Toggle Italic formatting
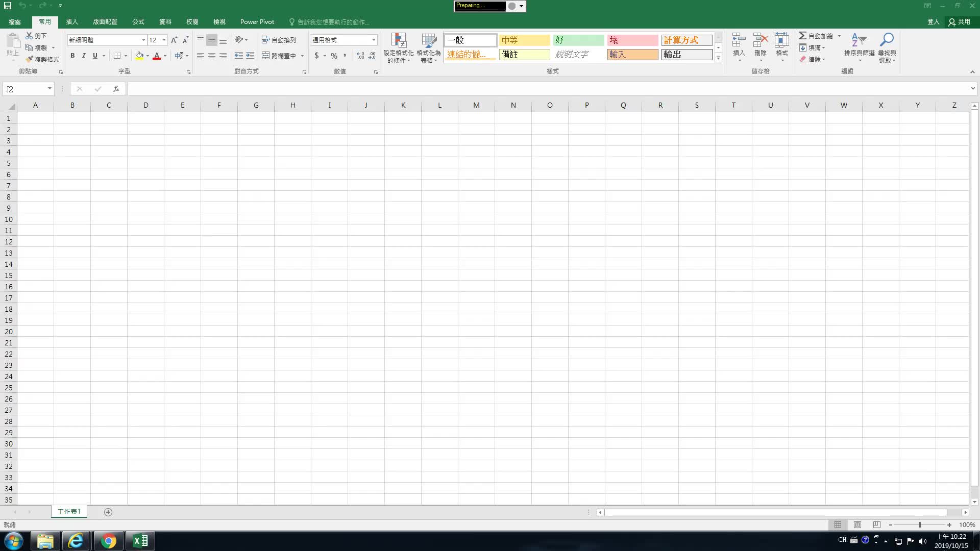Image resolution: width=980 pixels, height=551 pixels. pos(84,56)
